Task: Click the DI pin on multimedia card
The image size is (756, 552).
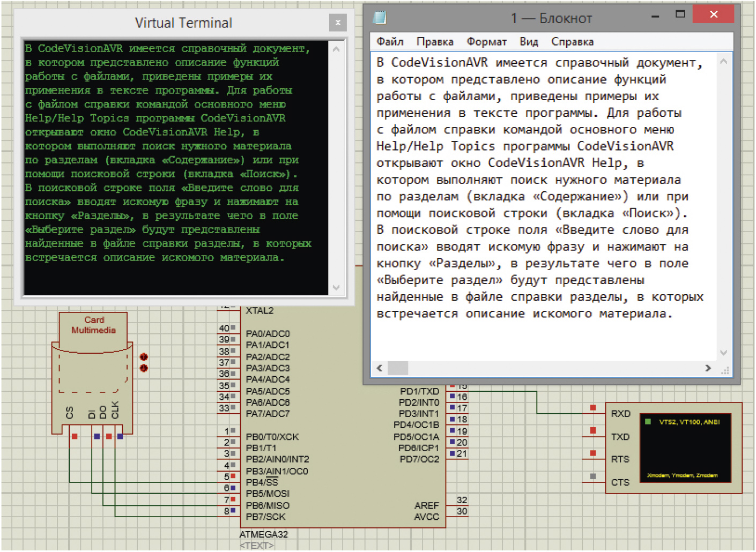Action: coord(91,414)
